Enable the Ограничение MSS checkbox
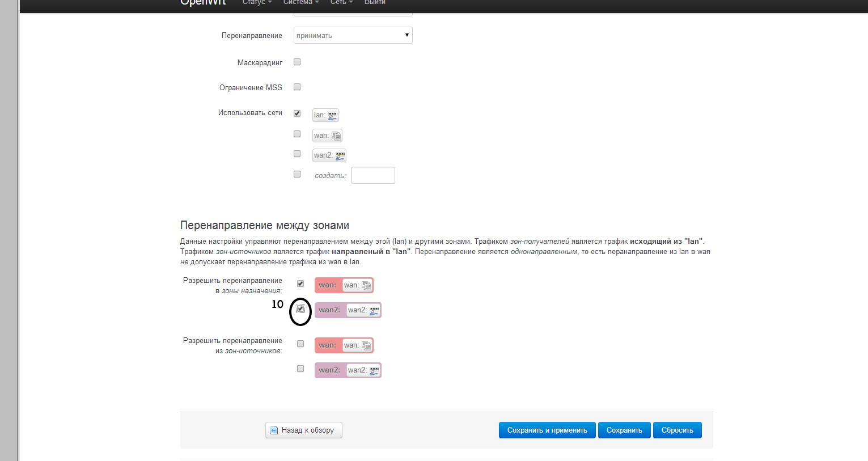868x461 pixels. point(297,87)
